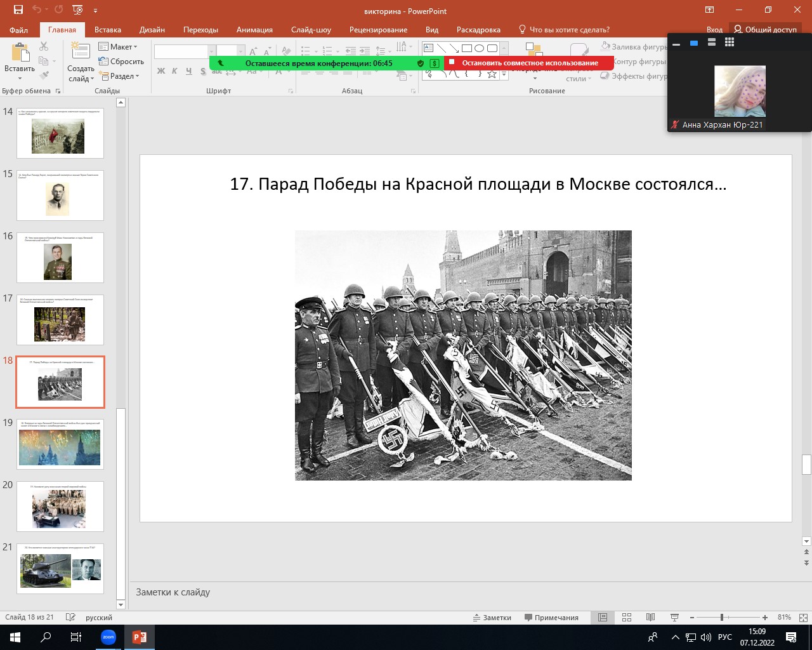Click the 'Что вы хотите сделать?' search field
This screenshot has width=812, height=650.
(x=564, y=30)
